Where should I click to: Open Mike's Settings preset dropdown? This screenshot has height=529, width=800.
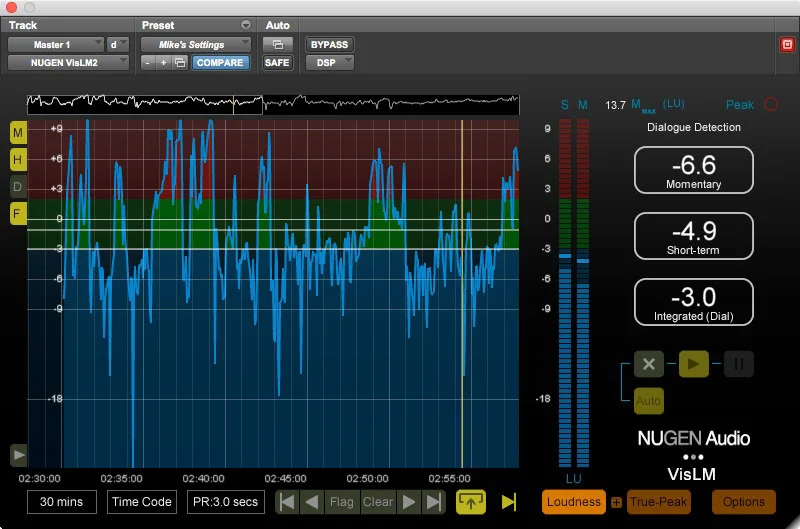[195, 44]
